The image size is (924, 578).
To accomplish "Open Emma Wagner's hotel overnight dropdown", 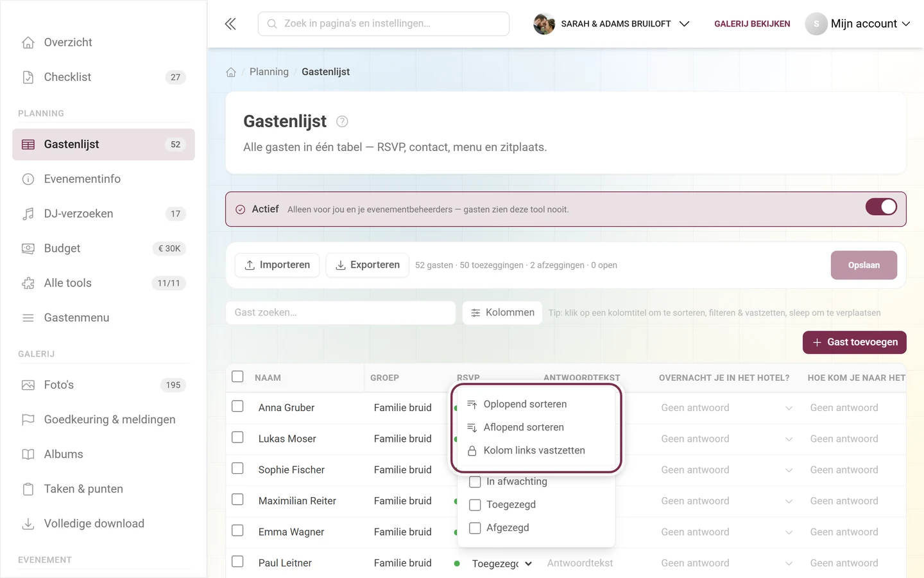I will coord(727,532).
